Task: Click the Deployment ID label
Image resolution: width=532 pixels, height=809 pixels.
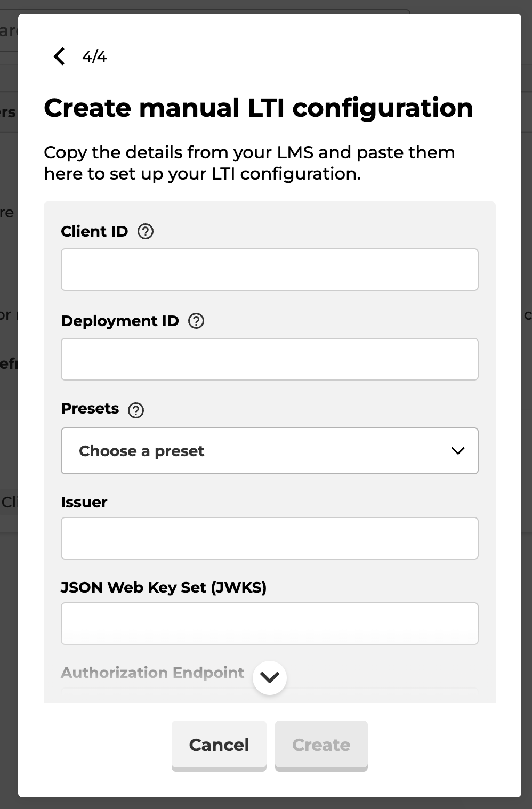Action: (120, 321)
